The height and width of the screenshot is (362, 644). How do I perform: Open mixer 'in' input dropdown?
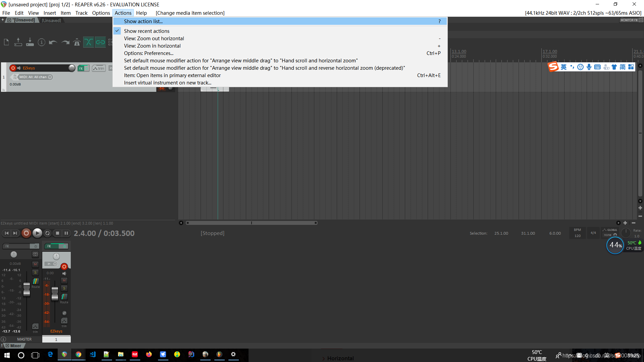click(51, 264)
